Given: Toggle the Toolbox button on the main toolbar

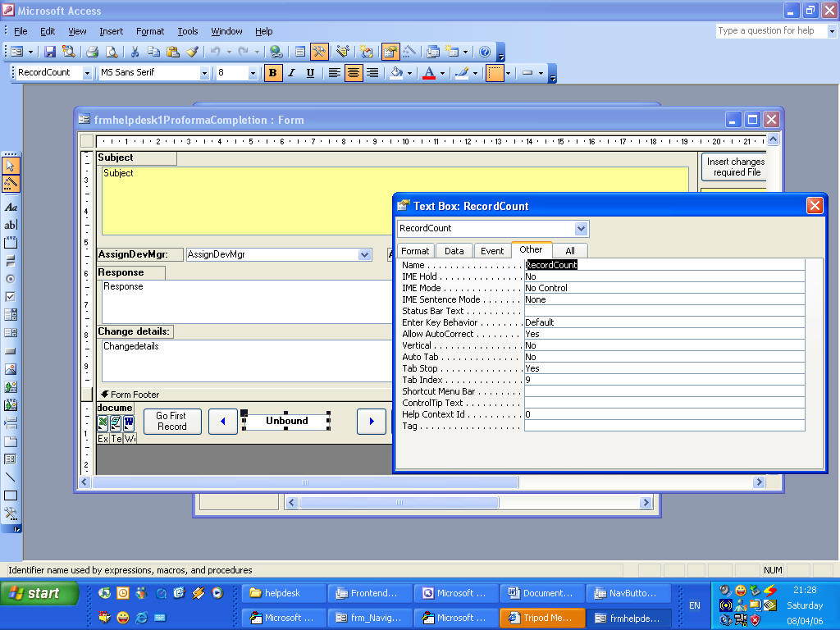Looking at the screenshot, I should pos(319,52).
